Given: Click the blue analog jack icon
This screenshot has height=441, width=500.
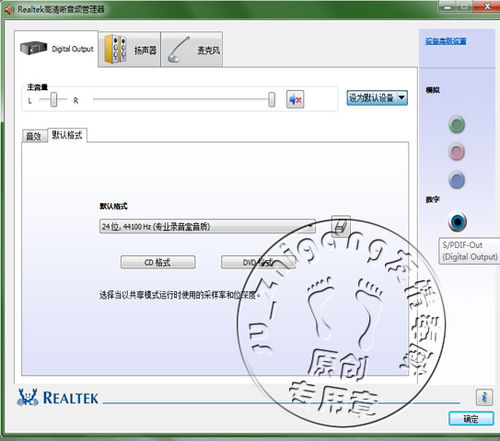Looking at the screenshot, I should [x=457, y=180].
